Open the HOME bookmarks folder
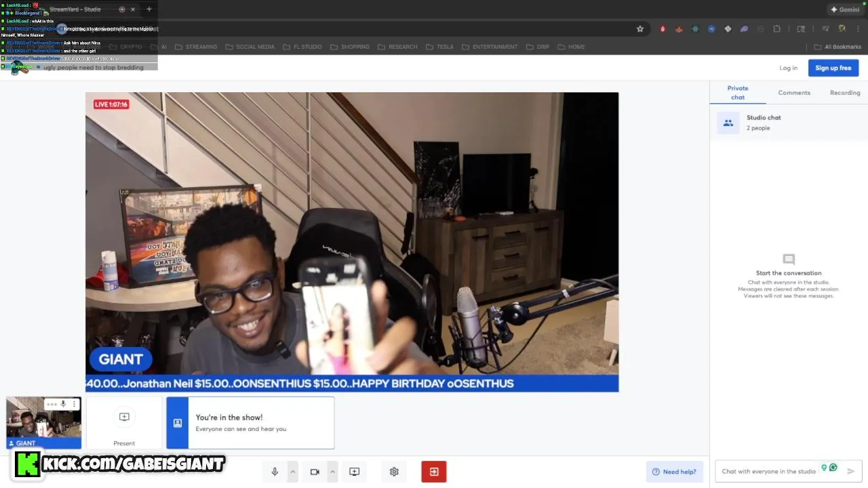Screen dimensions: 868x488 point(570,47)
